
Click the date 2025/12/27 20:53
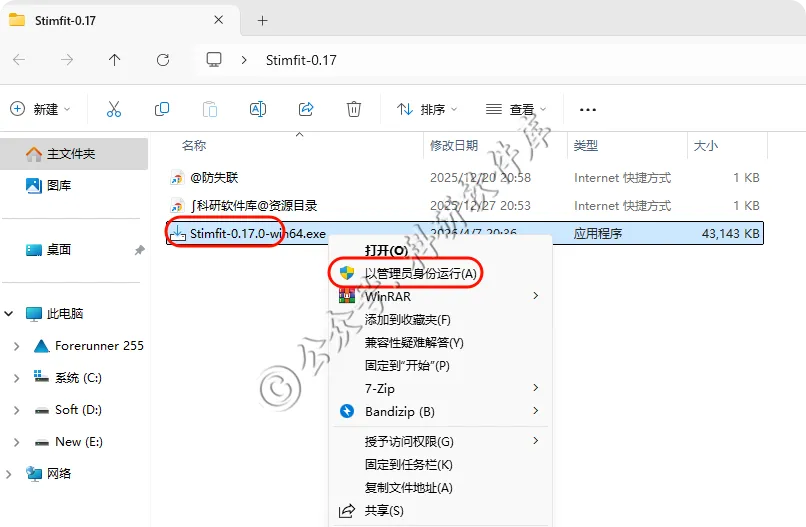[x=480, y=206]
